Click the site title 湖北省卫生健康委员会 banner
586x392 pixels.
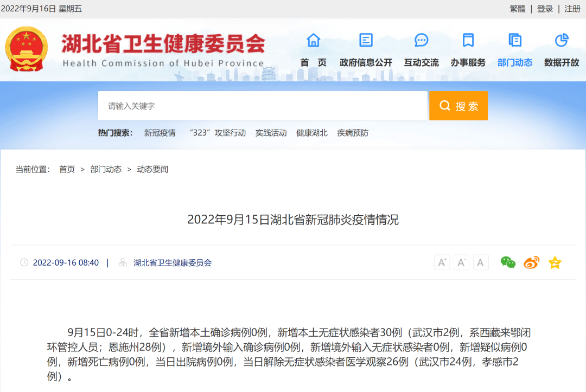[163, 44]
